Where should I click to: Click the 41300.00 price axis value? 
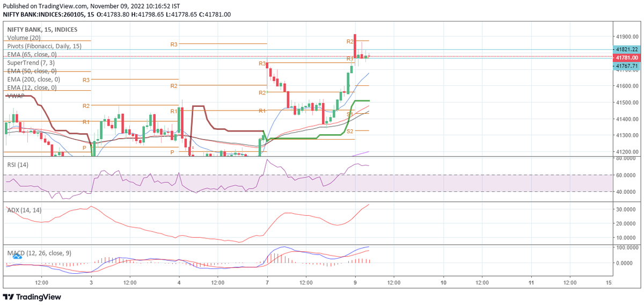(627, 135)
